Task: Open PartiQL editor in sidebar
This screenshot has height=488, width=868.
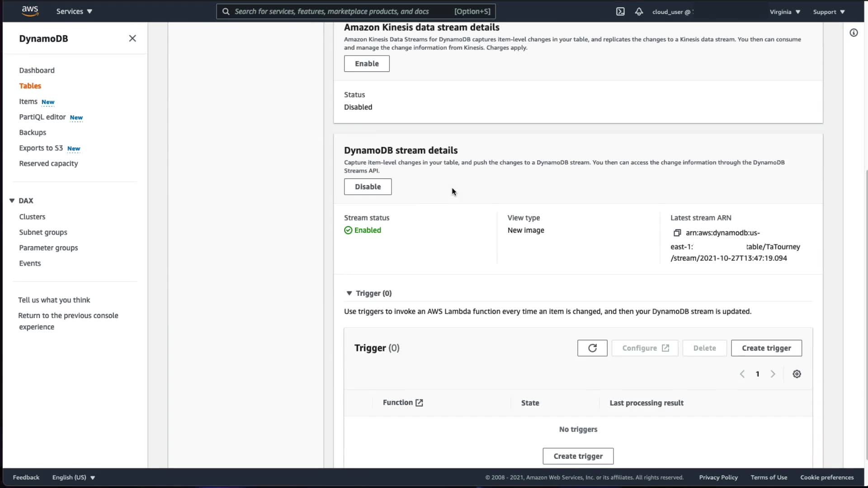Action: 42,117
